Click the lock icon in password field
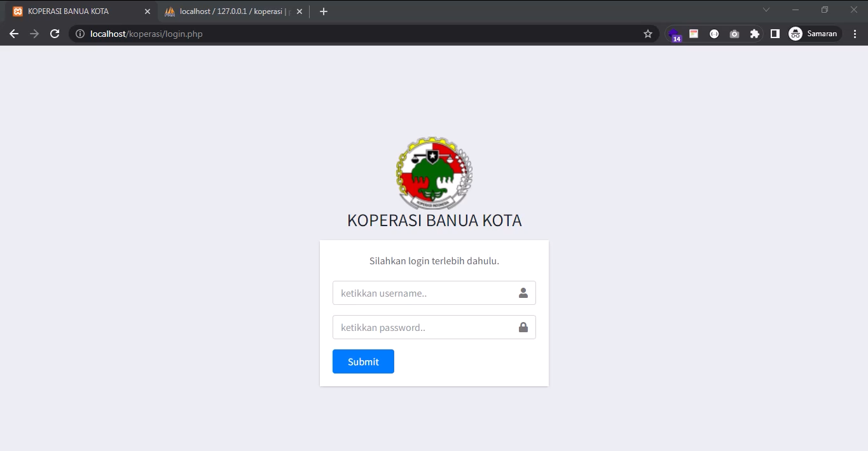Image resolution: width=868 pixels, height=451 pixels. pyautogui.click(x=523, y=327)
